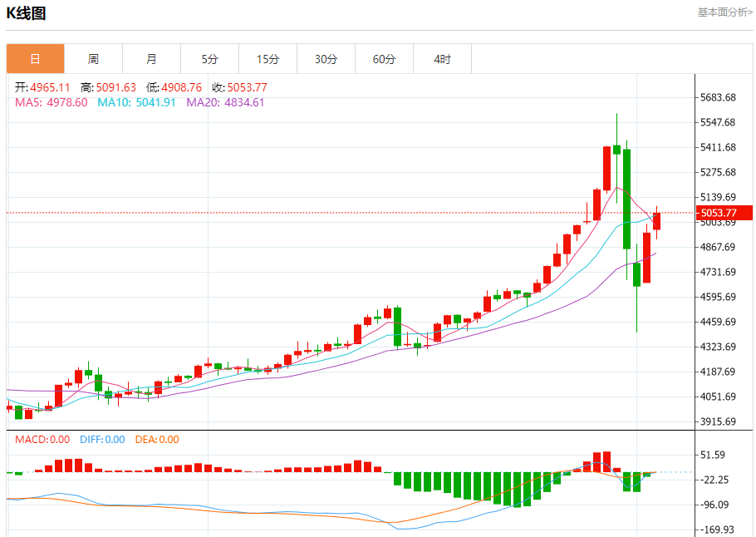Switch to the 4时 chart tab
756x537 pixels.
[442, 59]
